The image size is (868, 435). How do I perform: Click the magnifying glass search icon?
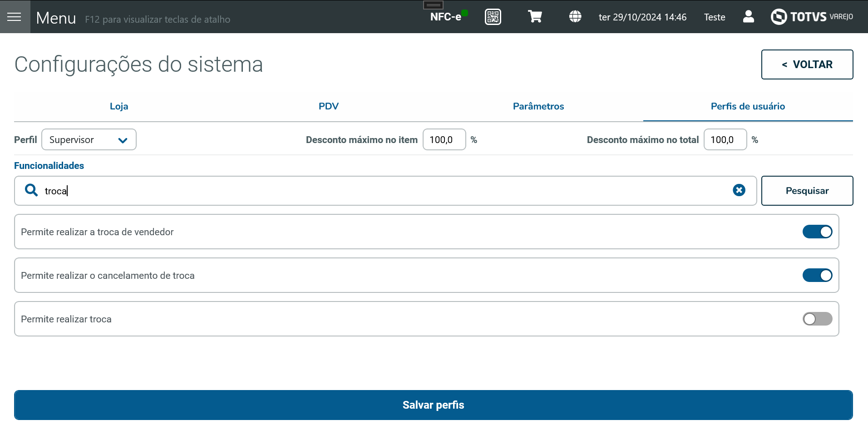tap(31, 190)
